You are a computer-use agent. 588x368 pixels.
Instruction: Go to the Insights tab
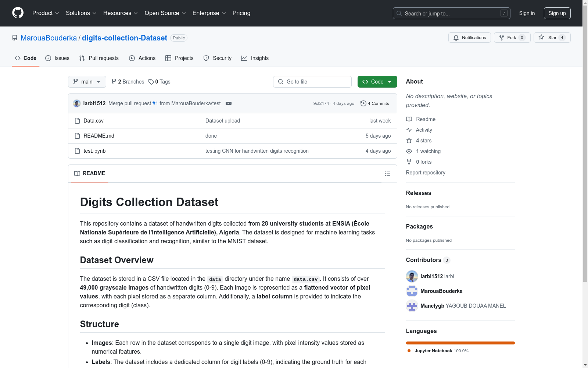click(x=255, y=58)
